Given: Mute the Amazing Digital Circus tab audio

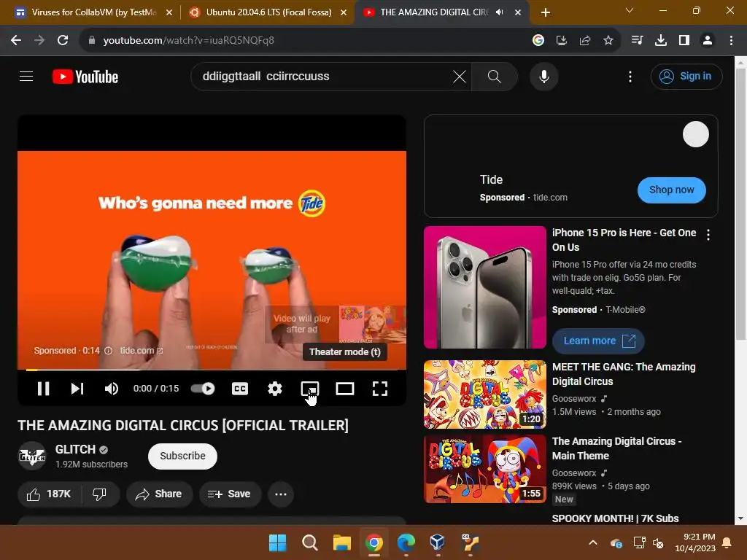Looking at the screenshot, I should [x=499, y=12].
